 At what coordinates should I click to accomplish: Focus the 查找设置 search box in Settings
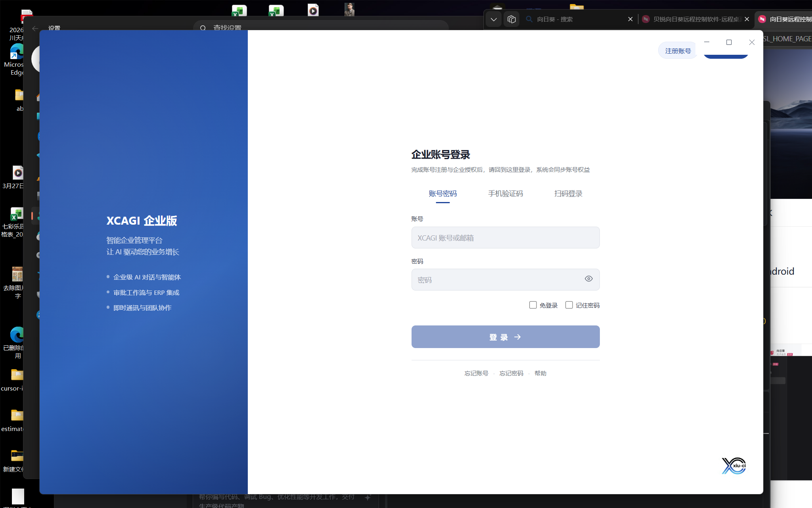321,26
